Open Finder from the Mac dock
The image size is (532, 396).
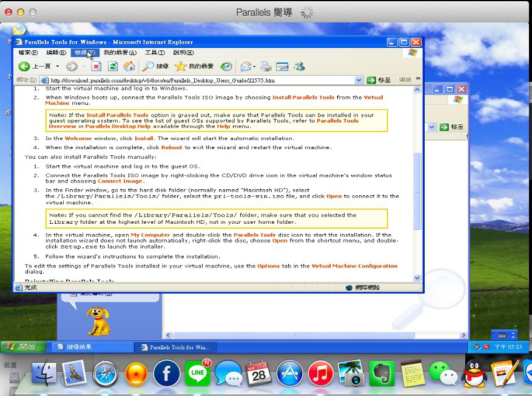pos(44,374)
